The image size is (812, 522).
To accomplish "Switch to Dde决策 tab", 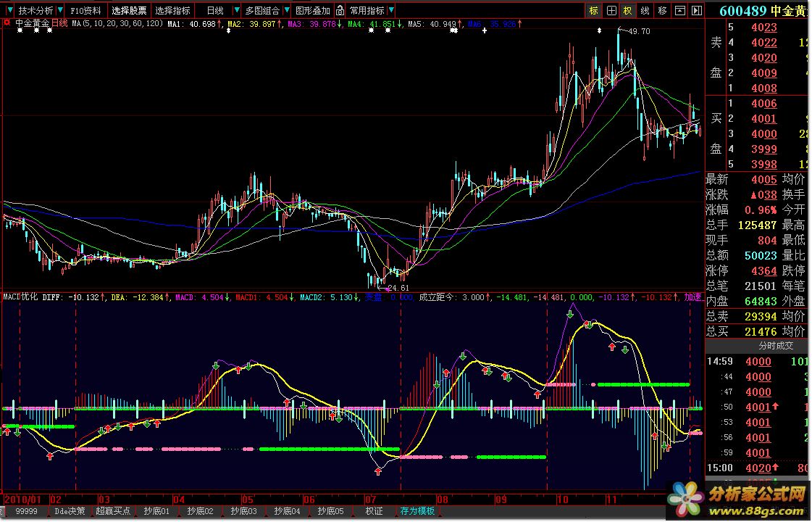I will coord(70,511).
